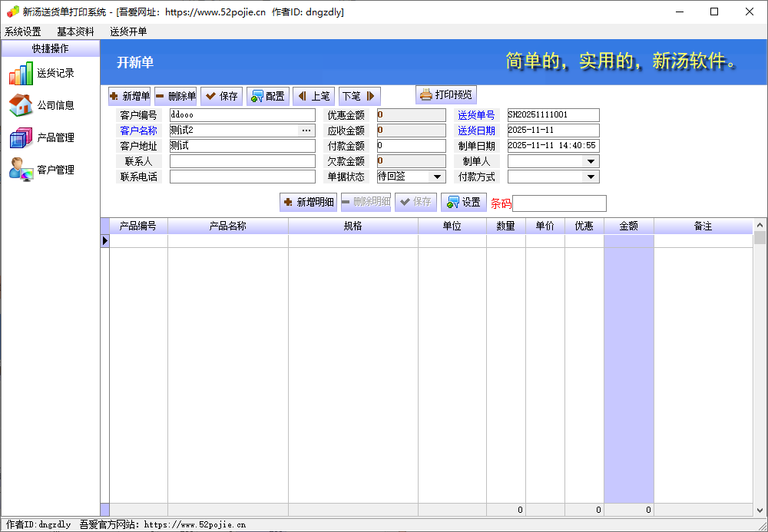Image resolution: width=768 pixels, height=532 pixels.
Task: Click the 应收金额 field
Action: tap(412, 131)
